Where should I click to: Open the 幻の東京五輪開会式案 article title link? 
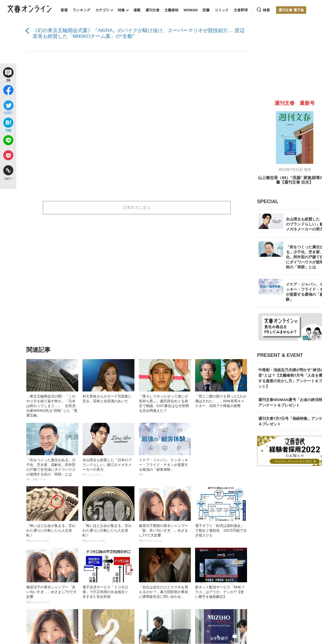[x=138, y=33]
